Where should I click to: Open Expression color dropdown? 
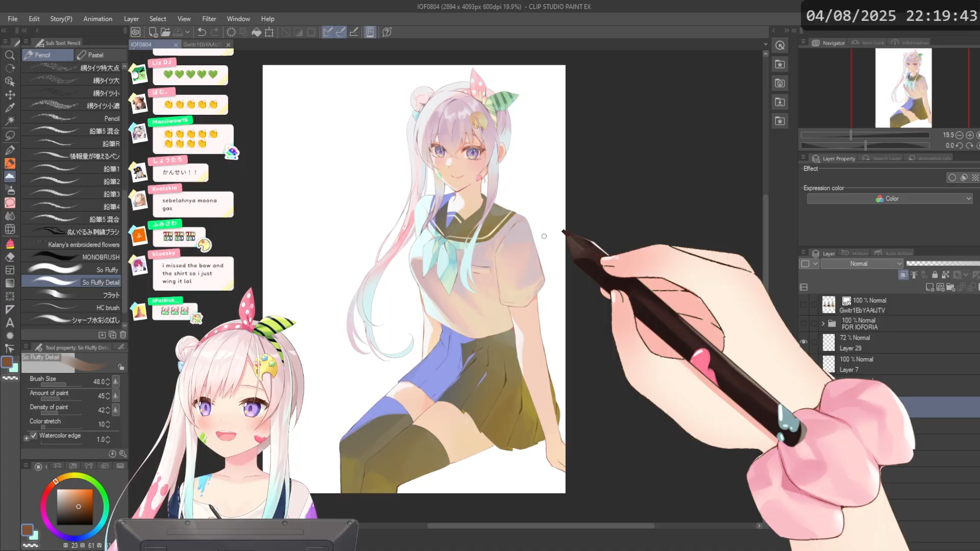click(x=890, y=199)
